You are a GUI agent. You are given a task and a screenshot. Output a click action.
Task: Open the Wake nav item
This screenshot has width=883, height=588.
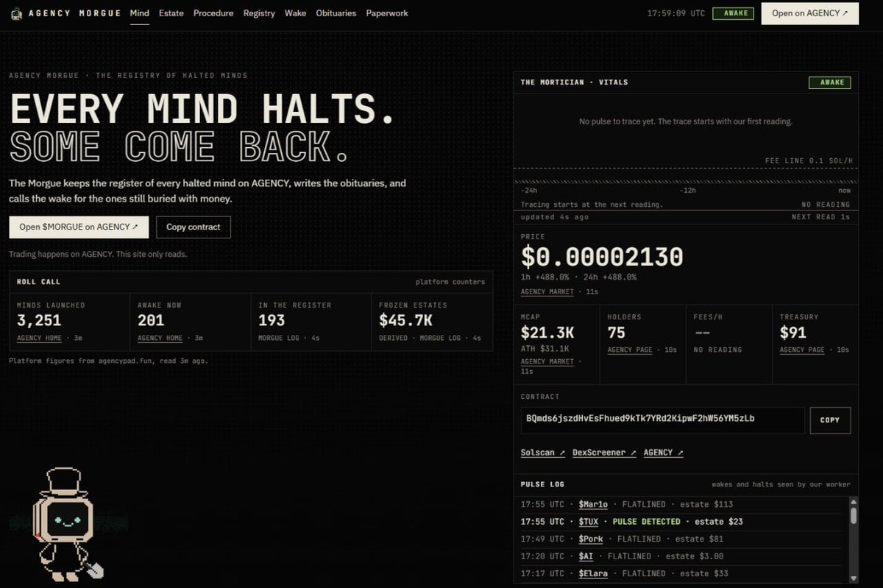point(296,13)
